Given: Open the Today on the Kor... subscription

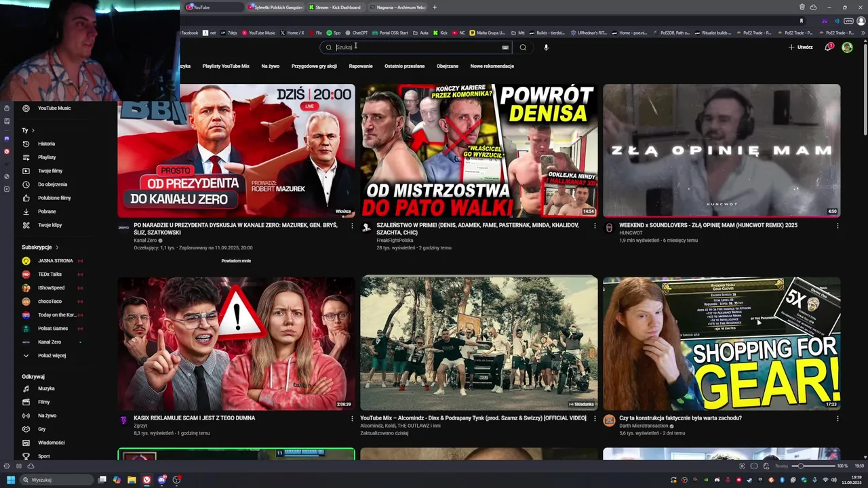Looking at the screenshot, I should click(x=53, y=315).
